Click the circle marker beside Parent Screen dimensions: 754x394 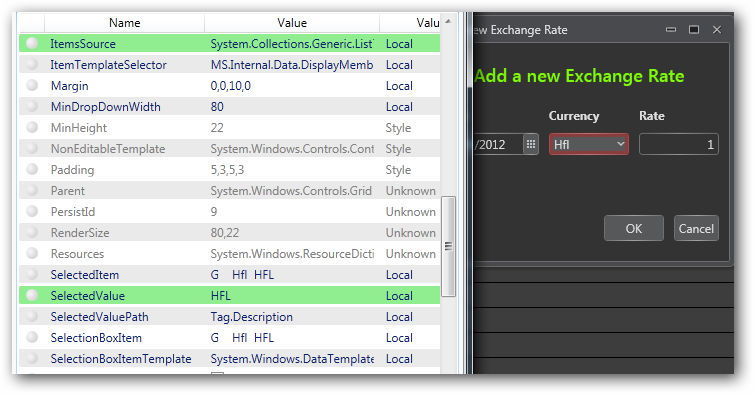click(x=32, y=191)
